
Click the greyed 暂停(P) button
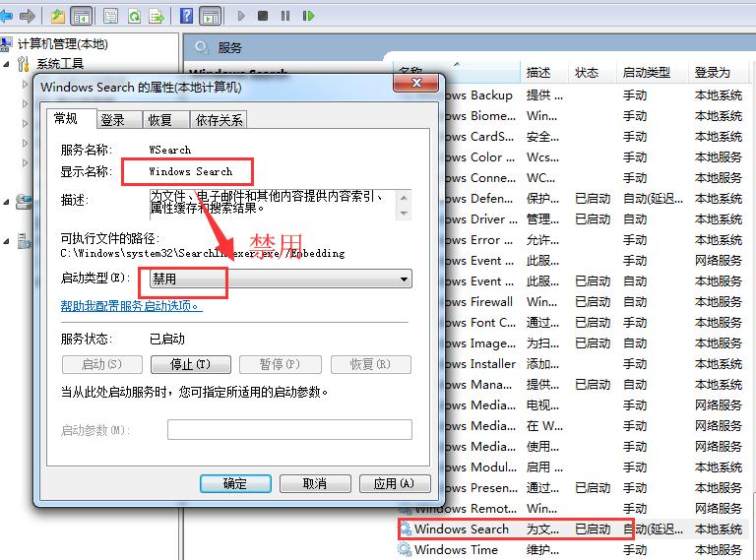point(281,364)
